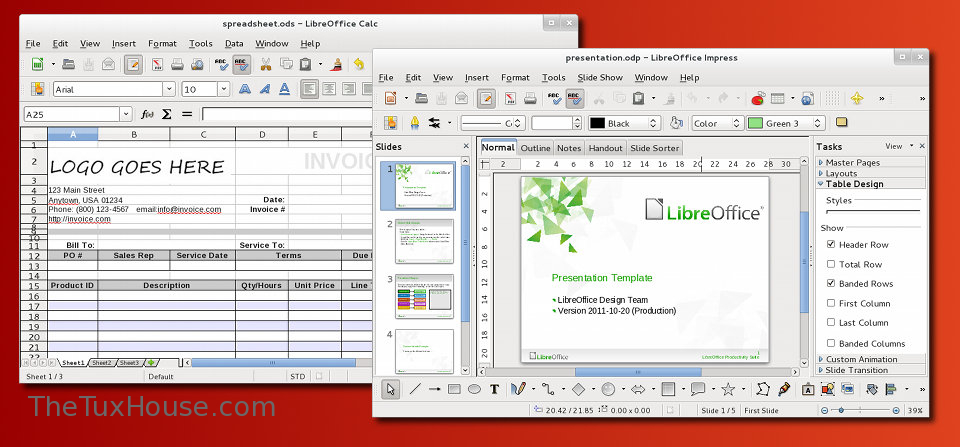Enable the Total Row checkbox

[x=831, y=264]
